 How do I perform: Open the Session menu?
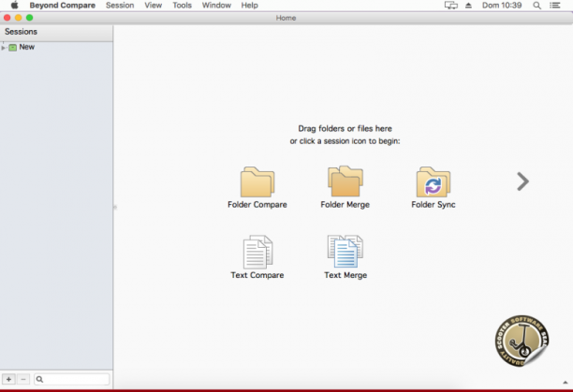pyautogui.click(x=120, y=6)
